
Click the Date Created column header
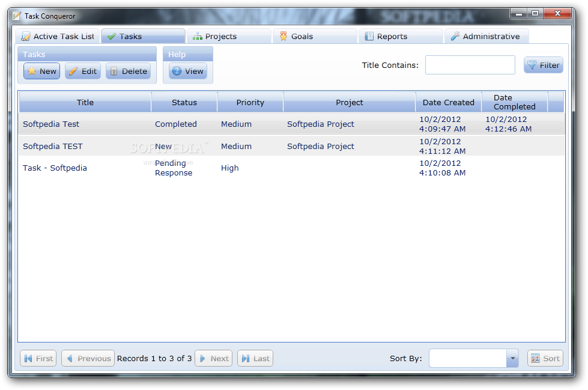pos(448,102)
